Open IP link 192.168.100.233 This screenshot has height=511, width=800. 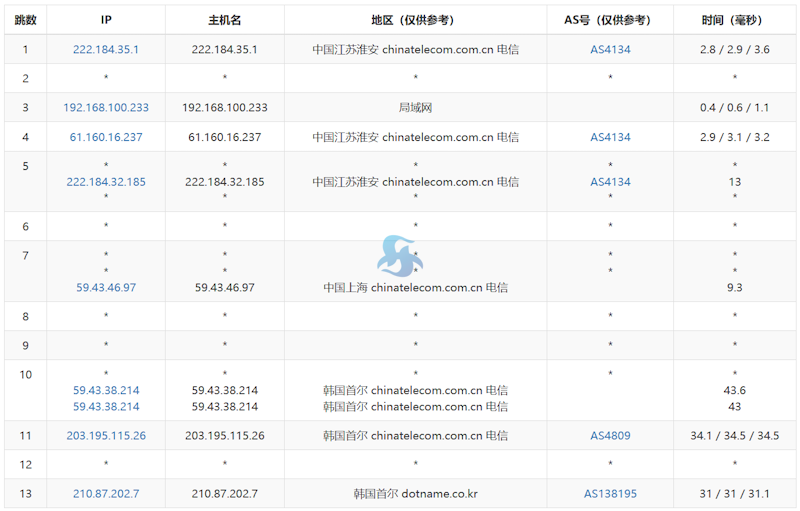tap(106, 108)
